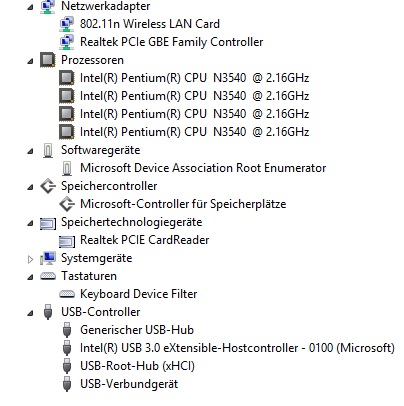The image size is (404, 406).
Task: Click the Prozessoren chip icon
Action: click(x=48, y=60)
